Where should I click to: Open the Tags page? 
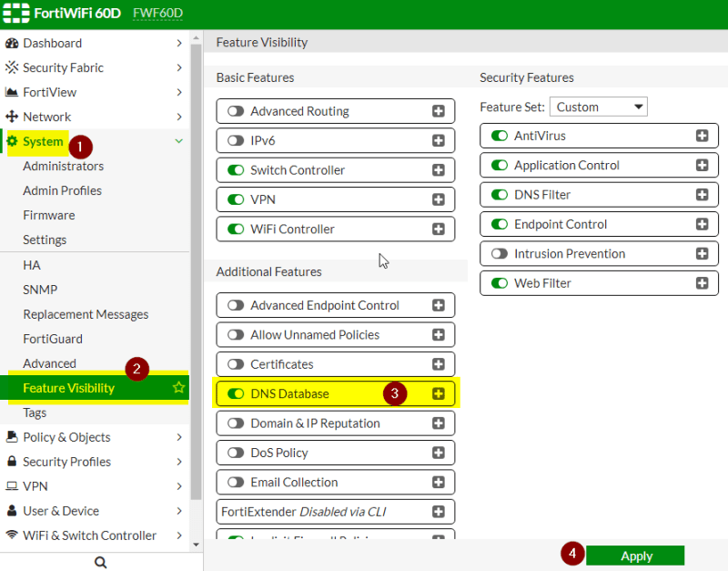(35, 413)
